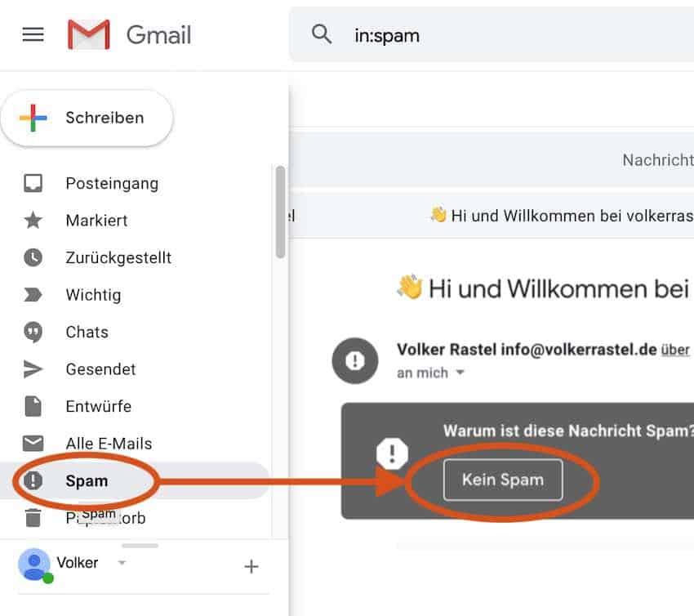The image size is (694, 616).
Task: Open the Wichtig folder
Action: point(93,295)
